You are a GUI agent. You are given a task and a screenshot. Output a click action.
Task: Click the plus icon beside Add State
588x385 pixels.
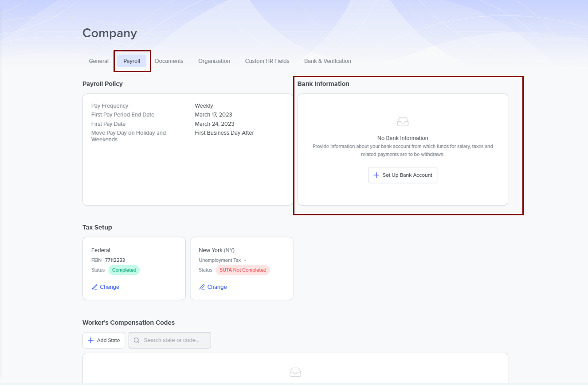(90, 340)
